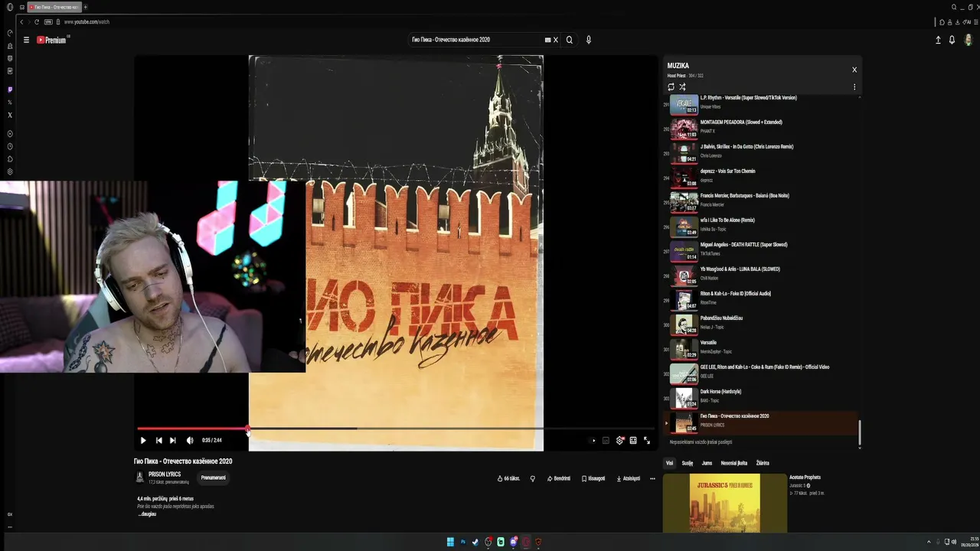980x551 pixels.
Task: Expand description with "...daugiau"
Action: tap(147, 514)
